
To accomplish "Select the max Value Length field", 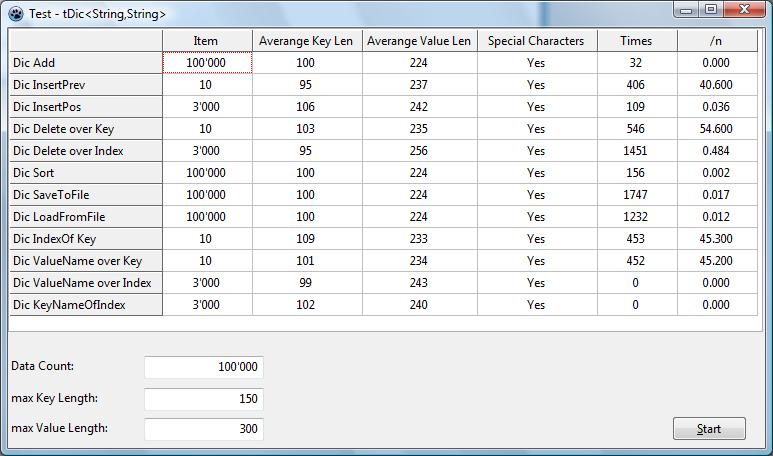I will (204, 429).
